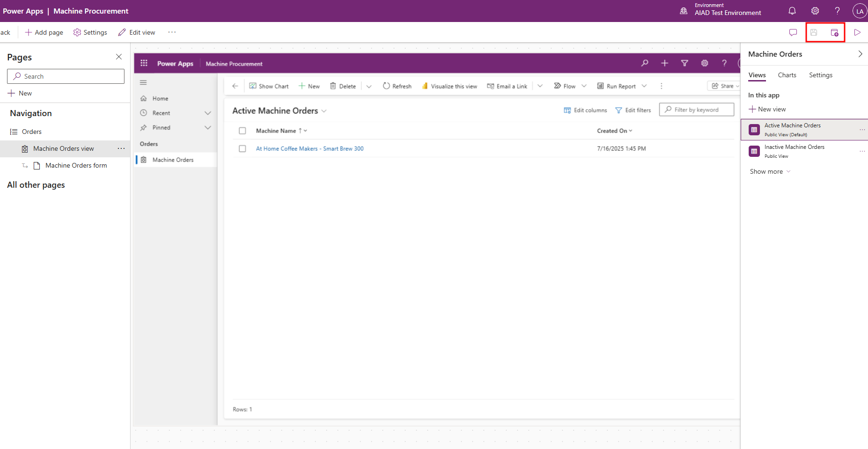The width and height of the screenshot is (868, 449).
Task: Open At Home Coffee Makers - Smart Brew 300
Action: 310,148
